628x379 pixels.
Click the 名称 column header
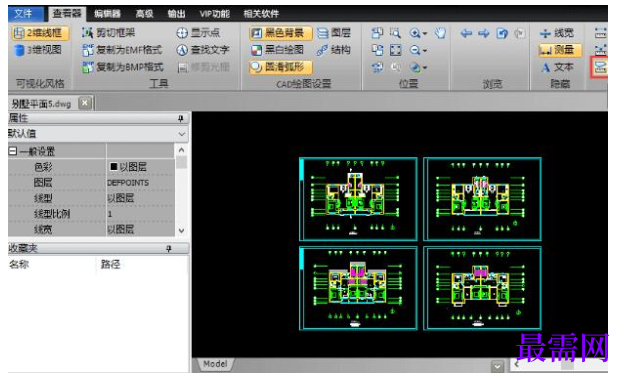pyautogui.click(x=19, y=264)
